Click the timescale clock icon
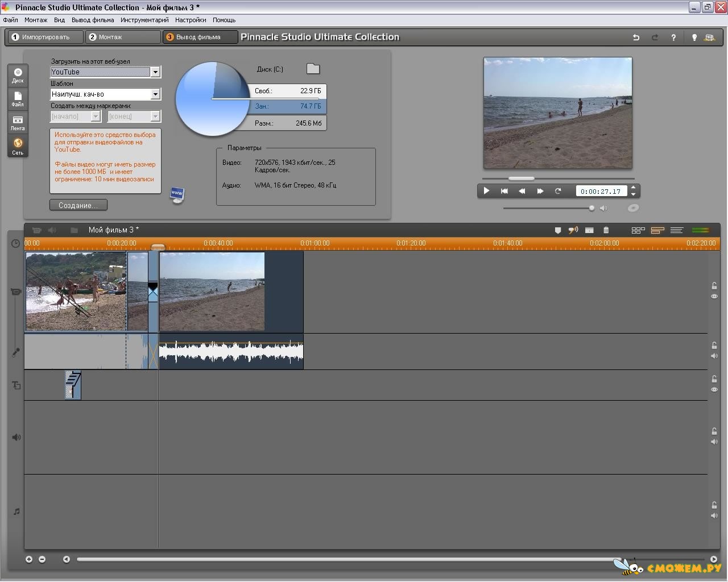The image size is (728, 582). (15, 243)
